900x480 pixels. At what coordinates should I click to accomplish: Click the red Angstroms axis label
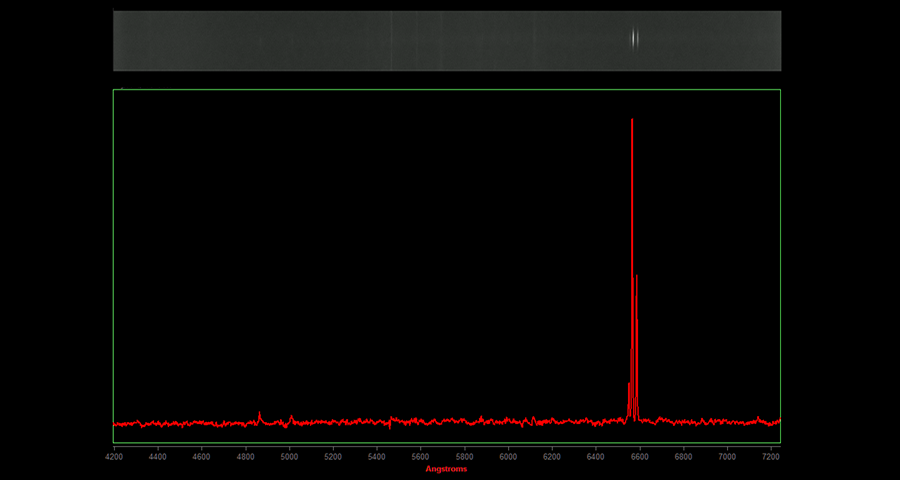[446, 469]
